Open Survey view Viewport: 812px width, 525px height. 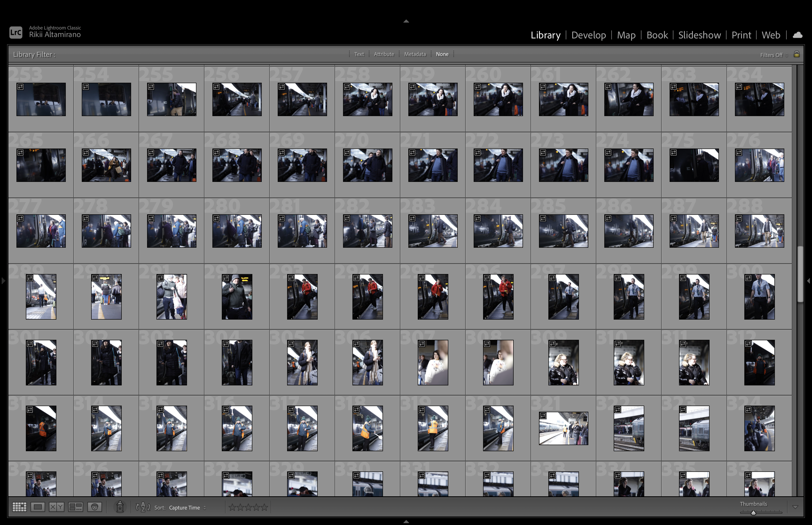tap(75, 507)
